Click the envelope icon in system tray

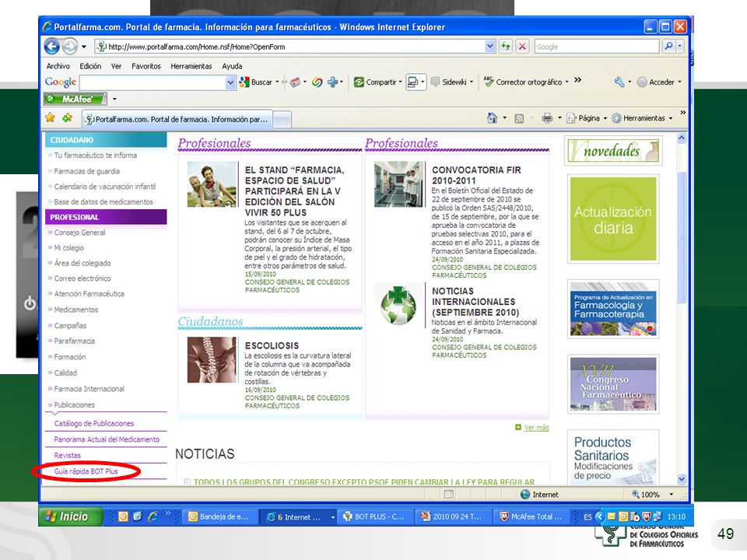pos(612,516)
